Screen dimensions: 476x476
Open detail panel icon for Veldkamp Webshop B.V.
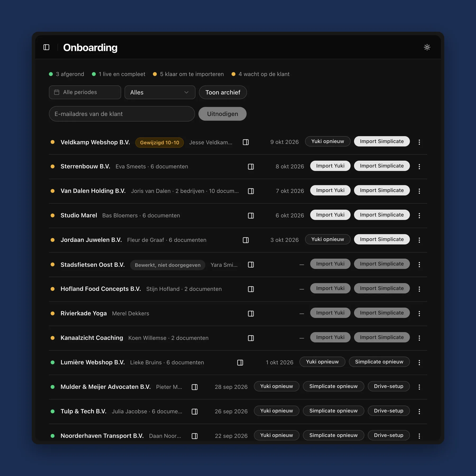pyautogui.click(x=246, y=142)
